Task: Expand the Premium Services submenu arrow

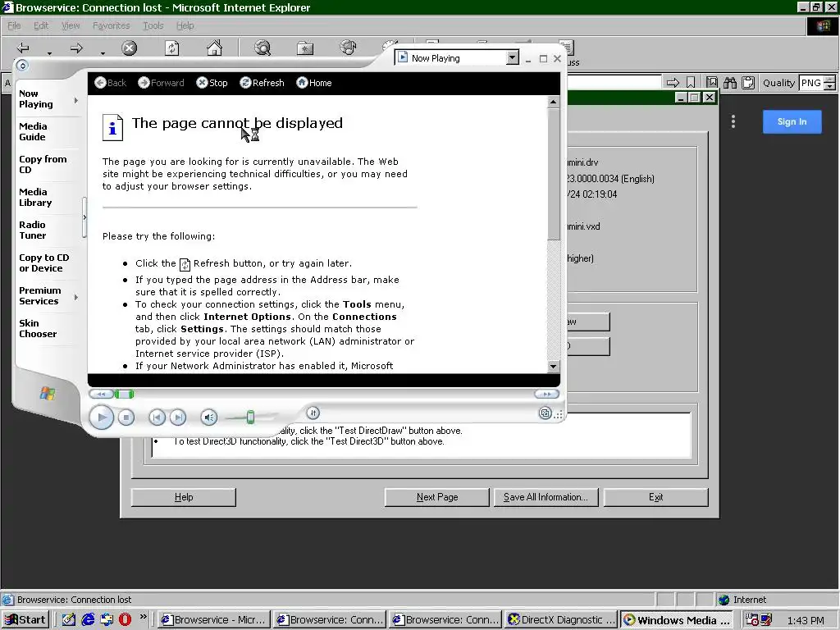Action: (x=76, y=297)
